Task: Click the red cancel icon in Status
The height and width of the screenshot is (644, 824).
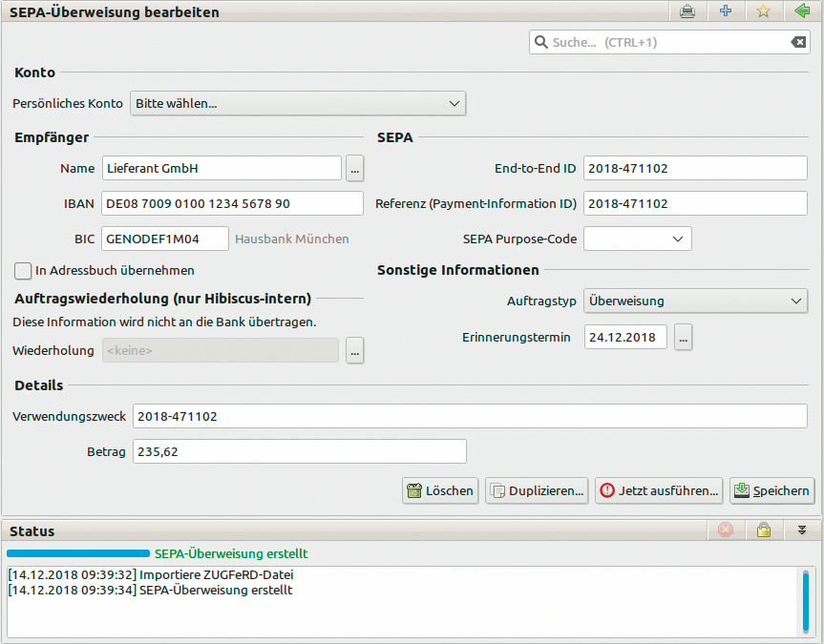Action: click(x=725, y=530)
